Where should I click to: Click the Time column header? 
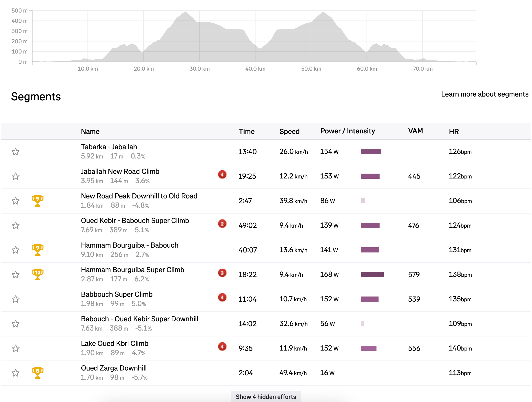coord(247,131)
